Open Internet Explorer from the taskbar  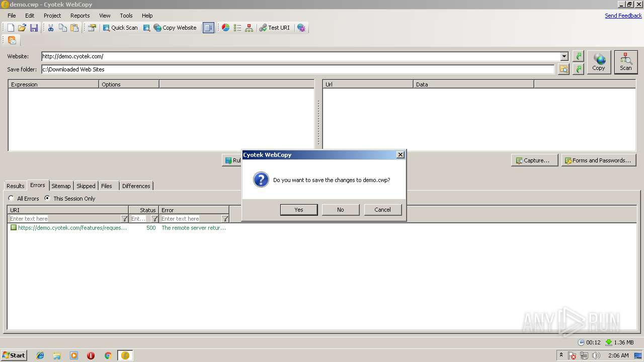[x=40, y=355]
